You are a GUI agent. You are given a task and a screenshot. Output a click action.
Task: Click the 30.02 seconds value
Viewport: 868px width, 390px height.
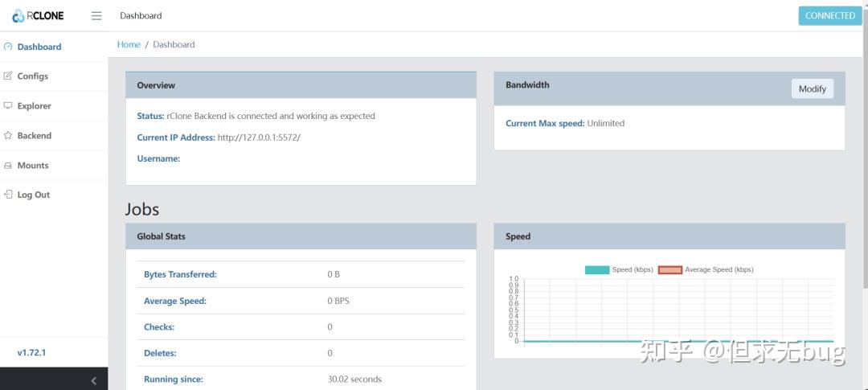tap(354, 380)
